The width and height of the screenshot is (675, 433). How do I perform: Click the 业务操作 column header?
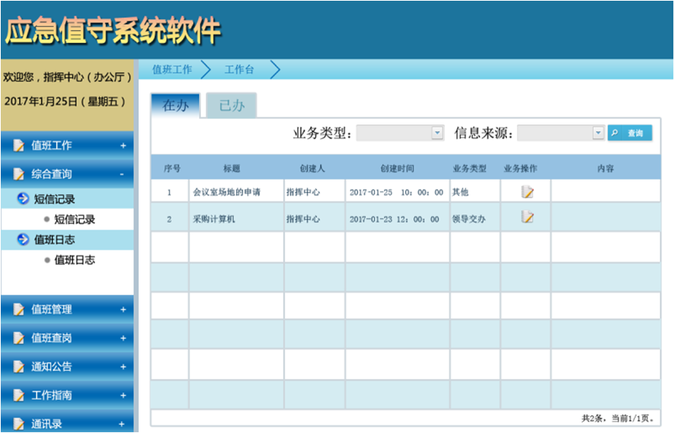coord(520,168)
